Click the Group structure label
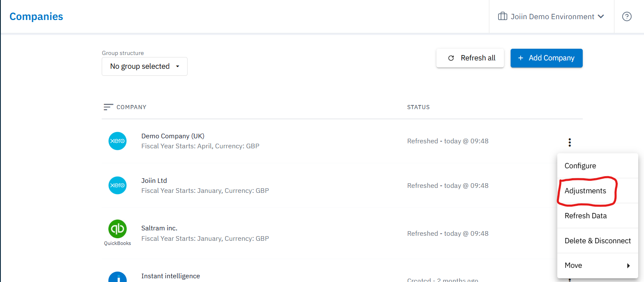Viewport: 644px width, 282px height. [123, 53]
